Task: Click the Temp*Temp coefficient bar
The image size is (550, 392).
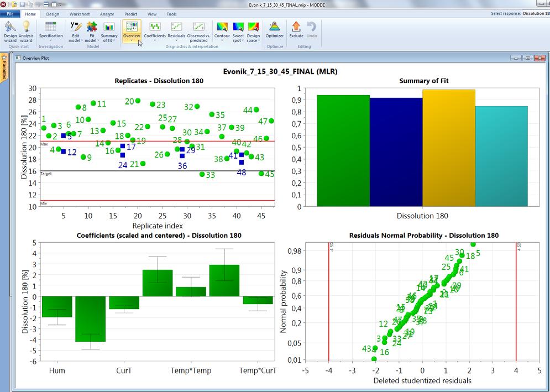Action: click(x=191, y=291)
